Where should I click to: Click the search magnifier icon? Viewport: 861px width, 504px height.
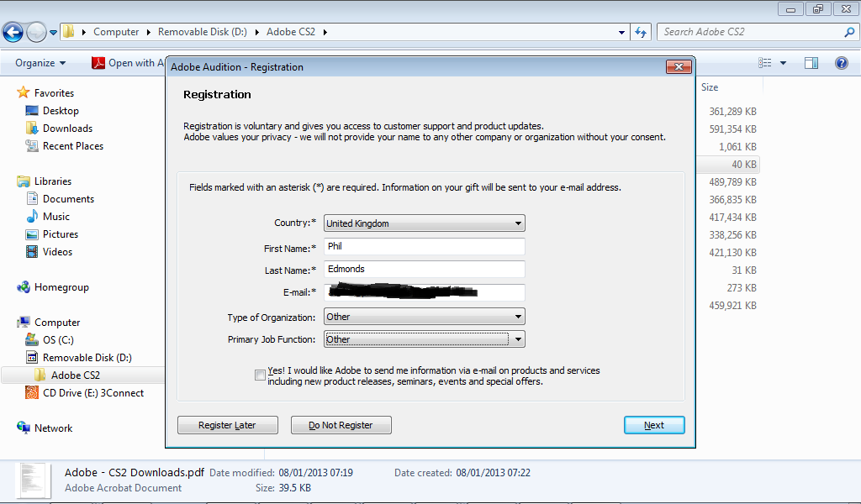[849, 33]
